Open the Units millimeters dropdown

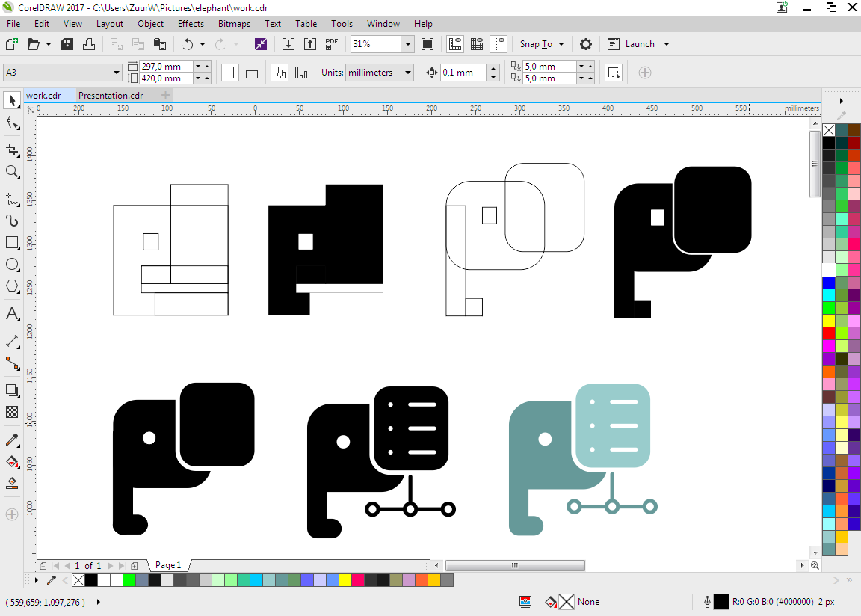407,73
